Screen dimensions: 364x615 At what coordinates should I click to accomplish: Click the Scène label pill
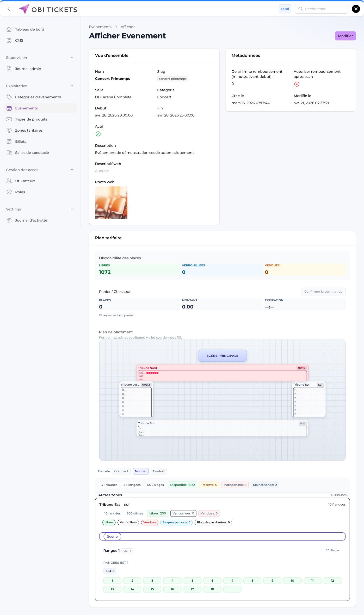112,536
